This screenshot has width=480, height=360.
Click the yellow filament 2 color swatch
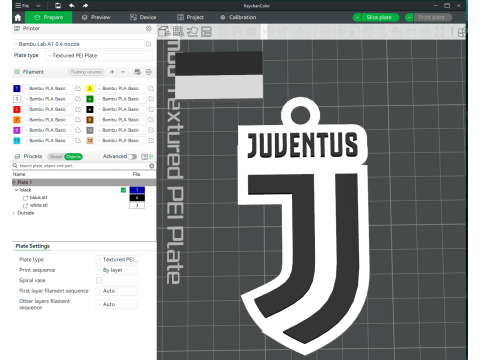click(90, 88)
